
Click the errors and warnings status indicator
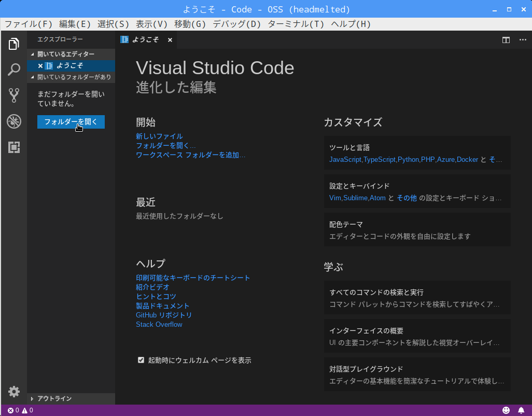click(20, 410)
